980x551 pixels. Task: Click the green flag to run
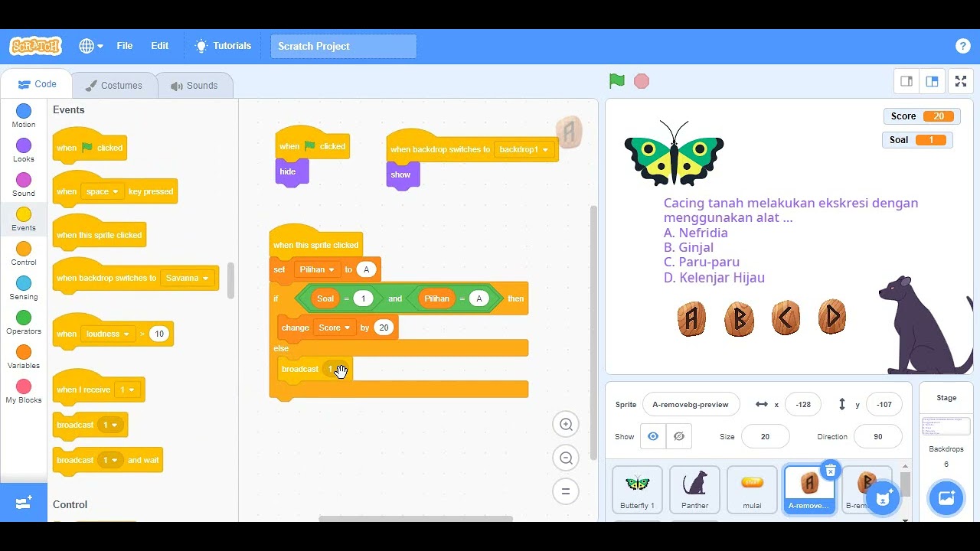616,81
